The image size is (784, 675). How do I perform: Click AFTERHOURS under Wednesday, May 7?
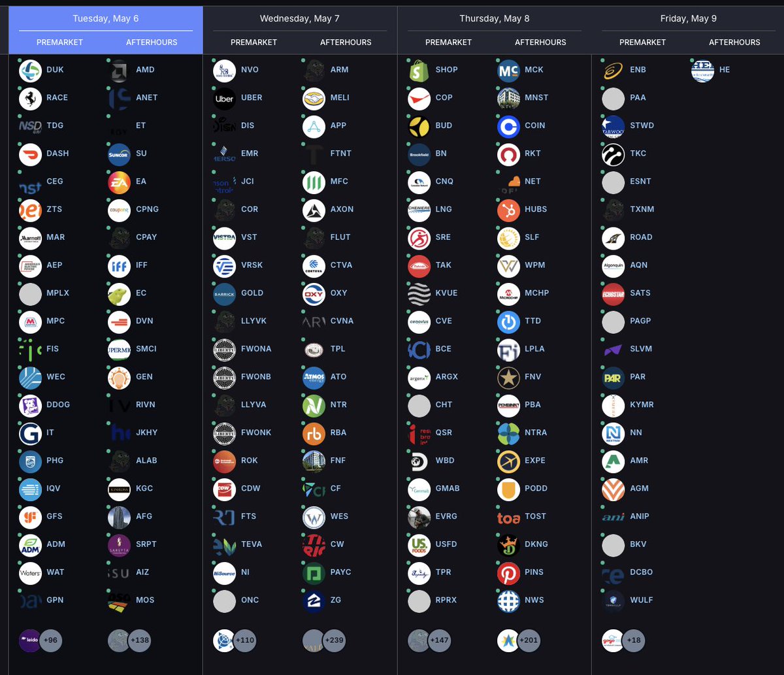pos(346,42)
